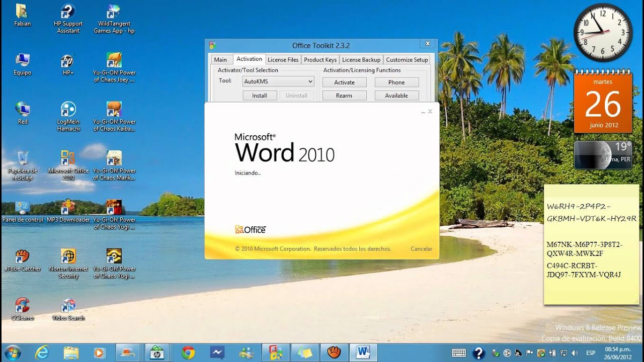
Task: Select LogMeIn Hamachi desktop shortcut
Action: tap(68, 117)
